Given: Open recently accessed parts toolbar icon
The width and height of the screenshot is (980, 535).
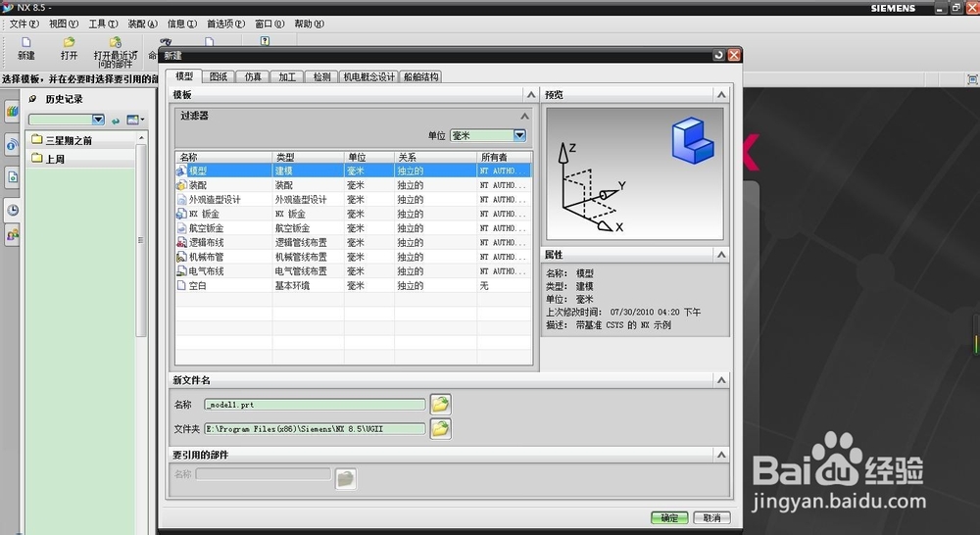Looking at the screenshot, I should [x=115, y=53].
